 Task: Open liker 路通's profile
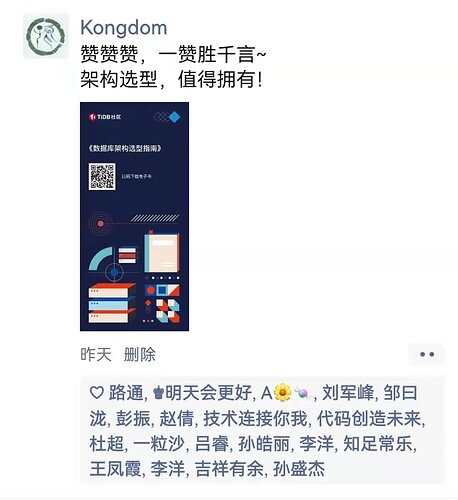(x=126, y=393)
